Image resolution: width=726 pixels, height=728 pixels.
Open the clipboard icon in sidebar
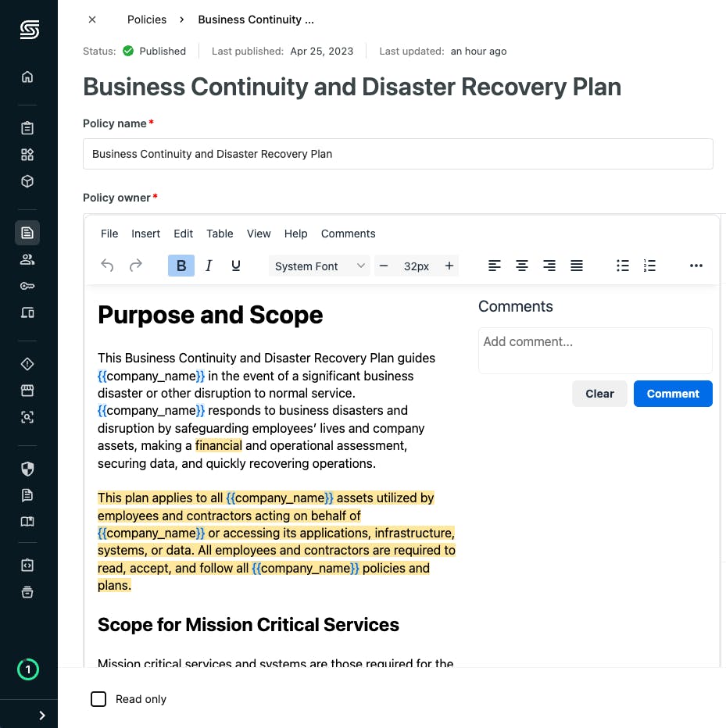[x=27, y=127]
